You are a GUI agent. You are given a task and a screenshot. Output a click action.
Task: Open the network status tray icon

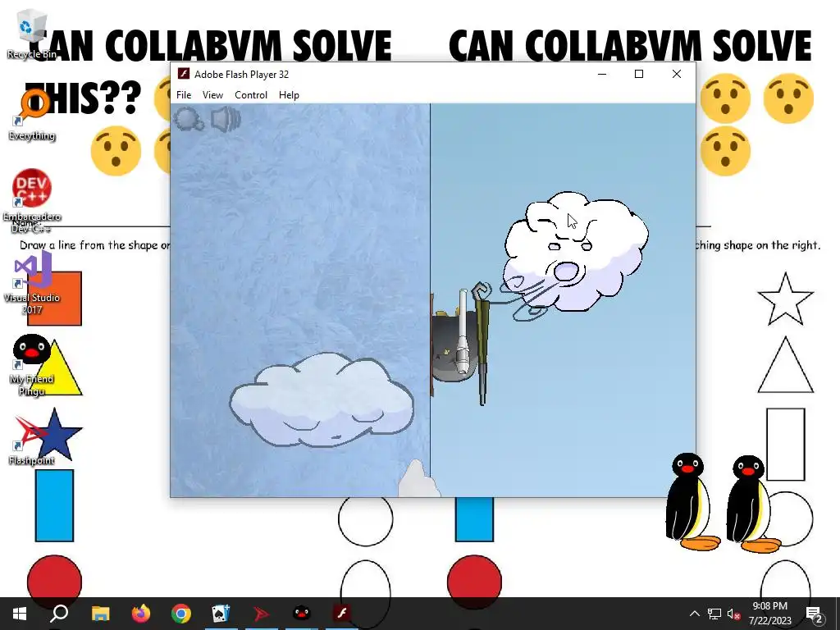coord(714,614)
